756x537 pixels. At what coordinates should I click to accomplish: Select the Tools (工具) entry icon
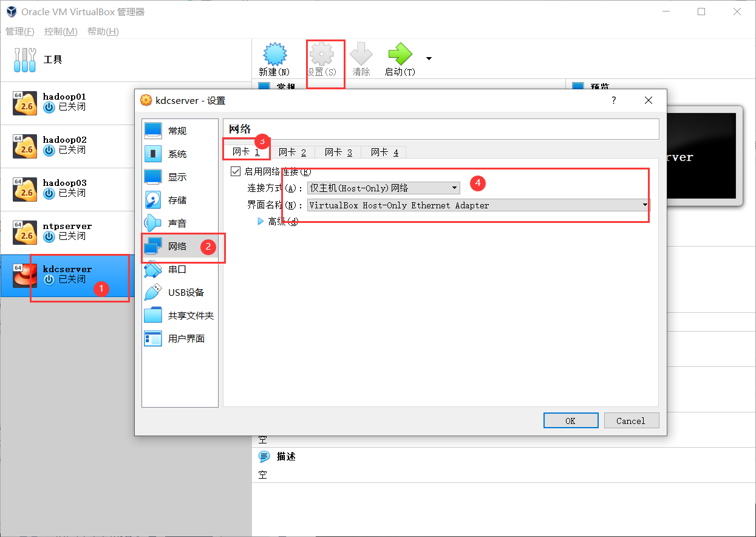(x=25, y=60)
